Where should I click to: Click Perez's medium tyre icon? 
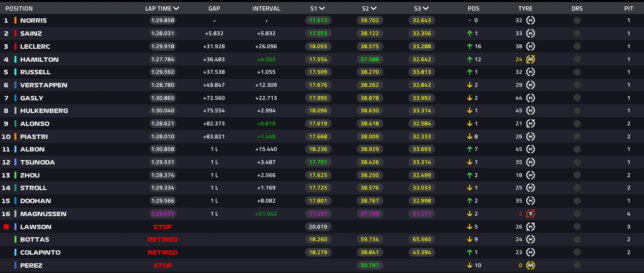pos(531,265)
